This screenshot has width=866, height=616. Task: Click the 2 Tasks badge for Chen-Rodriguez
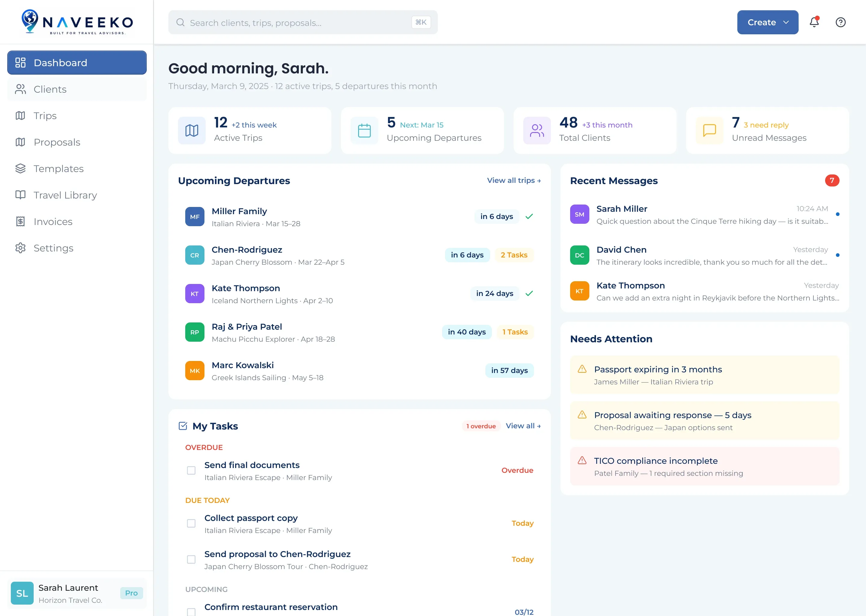[514, 255]
